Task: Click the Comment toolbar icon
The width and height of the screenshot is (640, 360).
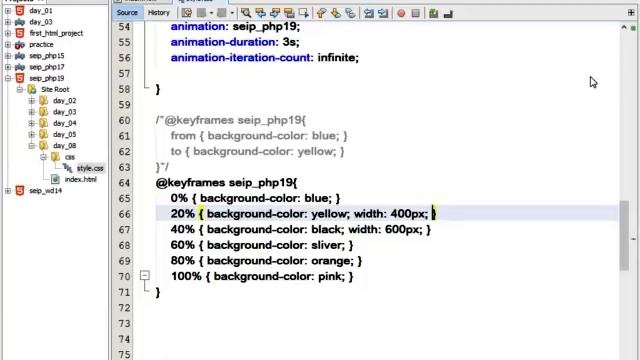Action: (433, 13)
